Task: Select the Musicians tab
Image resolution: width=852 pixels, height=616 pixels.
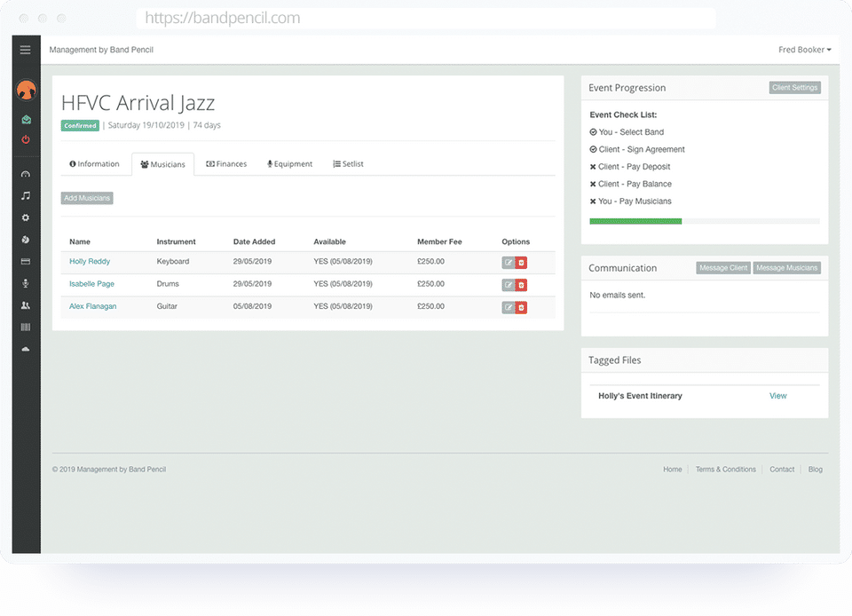Action: click(163, 164)
